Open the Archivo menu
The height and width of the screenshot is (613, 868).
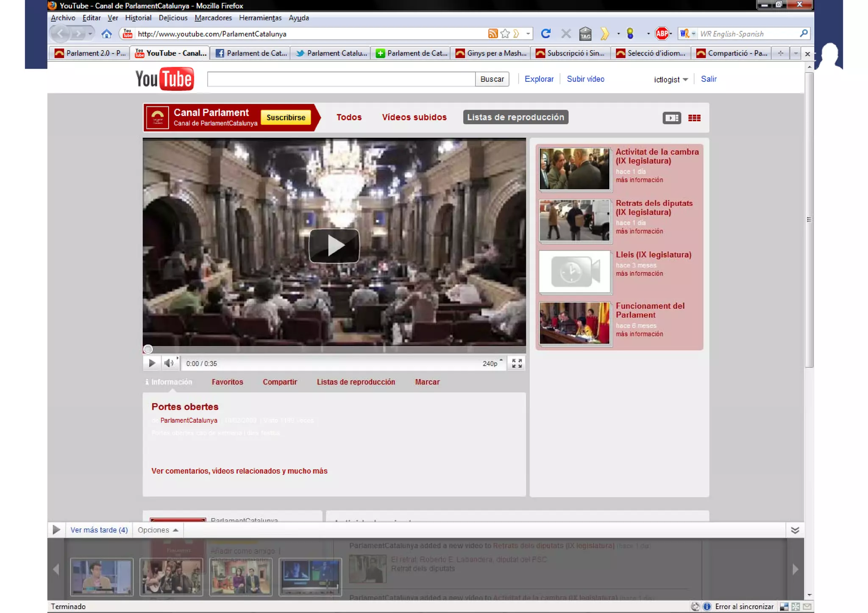pyautogui.click(x=63, y=18)
